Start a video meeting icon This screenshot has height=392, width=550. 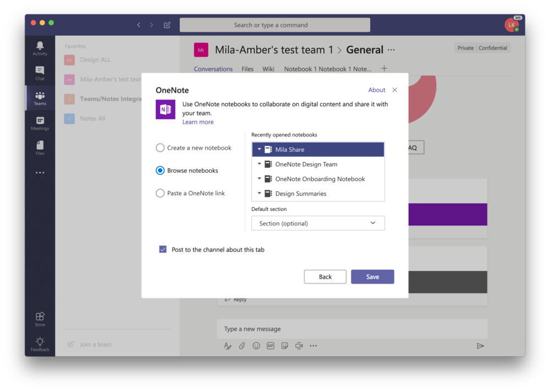pos(299,346)
